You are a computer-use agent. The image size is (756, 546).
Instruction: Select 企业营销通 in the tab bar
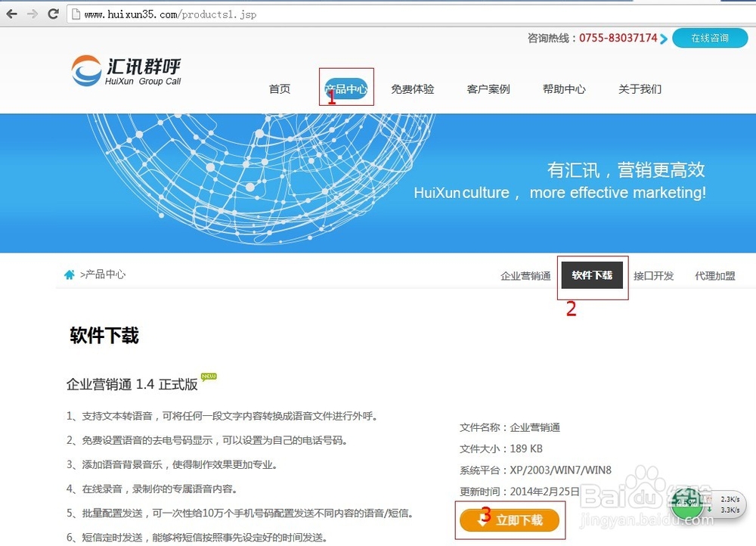point(525,275)
